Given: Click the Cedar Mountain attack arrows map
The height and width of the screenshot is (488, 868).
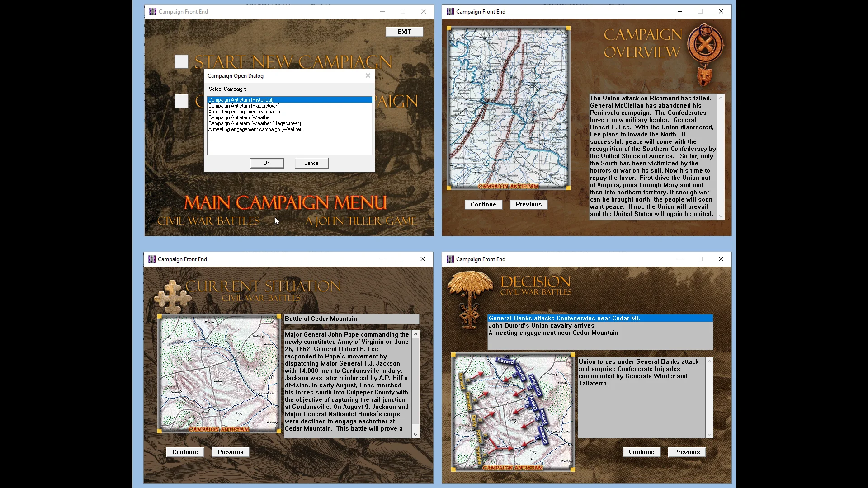Looking at the screenshot, I should coord(513,412).
